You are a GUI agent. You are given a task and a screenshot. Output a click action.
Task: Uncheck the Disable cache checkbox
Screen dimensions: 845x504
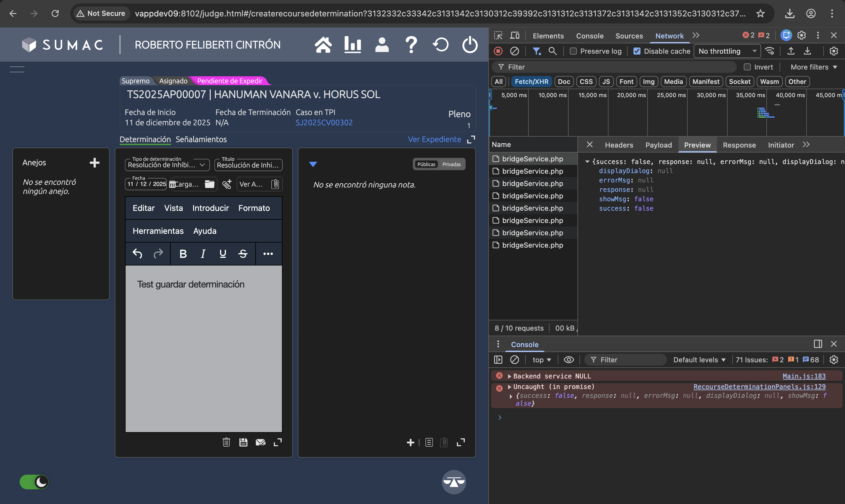tap(637, 51)
